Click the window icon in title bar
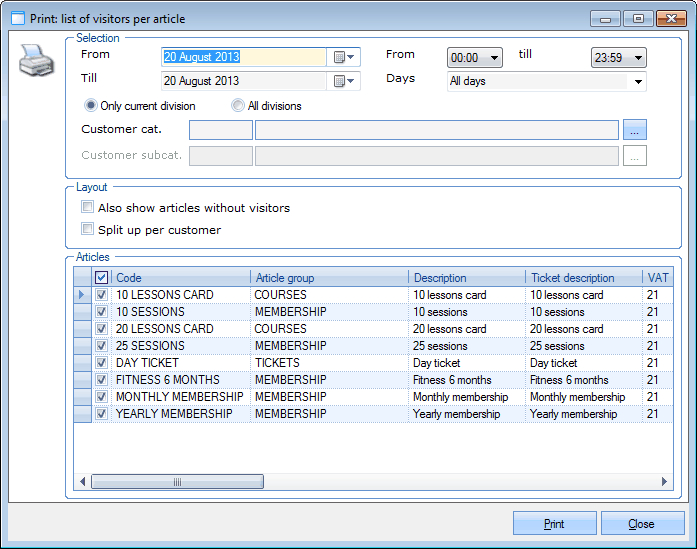 pyautogui.click(x=18, y=18)
